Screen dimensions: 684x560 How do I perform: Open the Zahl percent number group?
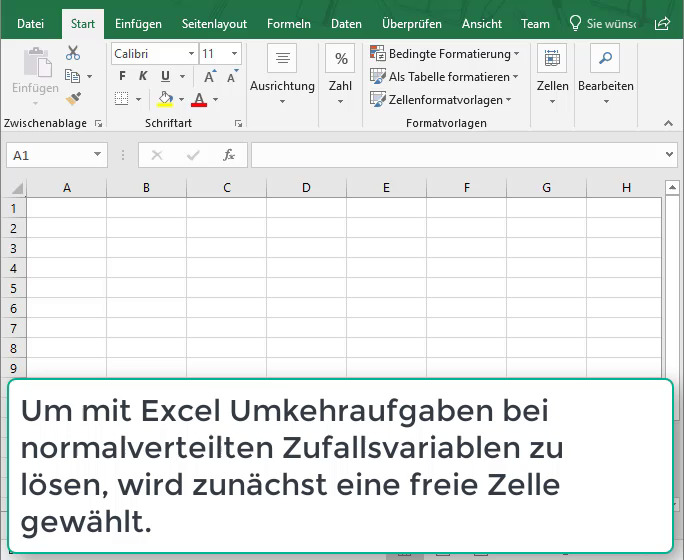(x=341, y=74)
